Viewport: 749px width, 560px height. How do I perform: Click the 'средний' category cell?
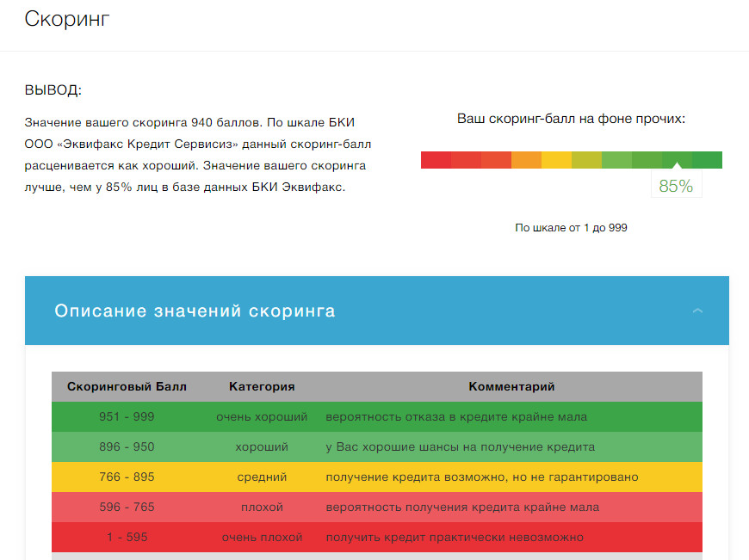(262, 477)
